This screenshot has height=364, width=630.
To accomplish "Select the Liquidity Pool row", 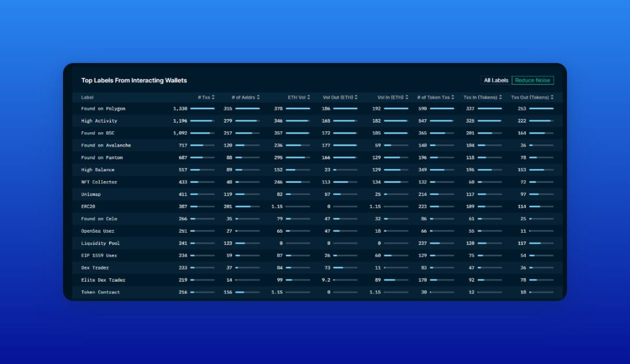I will point(317,243).
